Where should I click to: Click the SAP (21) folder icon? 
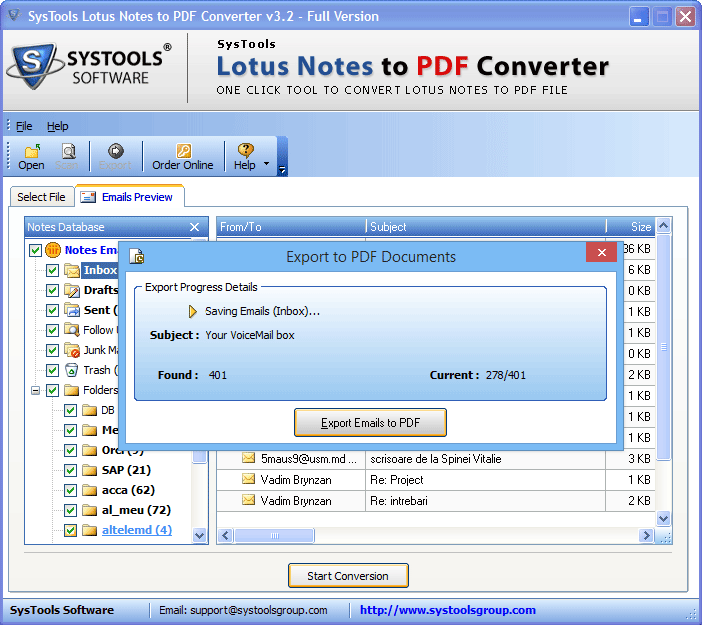90,470
